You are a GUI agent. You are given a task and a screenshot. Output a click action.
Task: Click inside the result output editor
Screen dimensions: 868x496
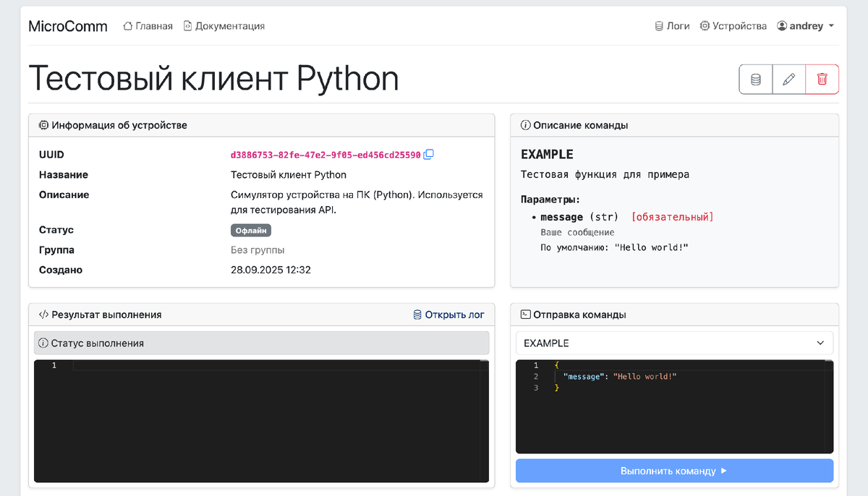pyautogui.click(x=261, y=421)
